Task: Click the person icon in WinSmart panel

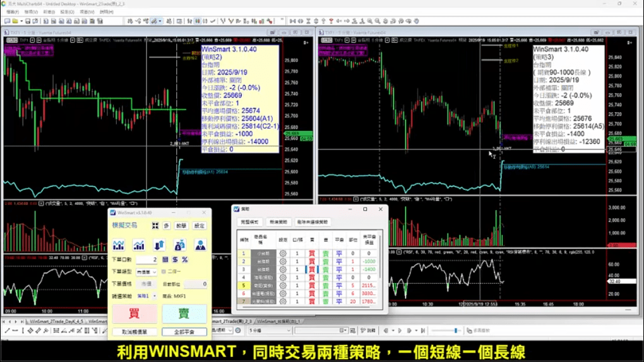Action: pyautogui.click(x=200, y=245)
